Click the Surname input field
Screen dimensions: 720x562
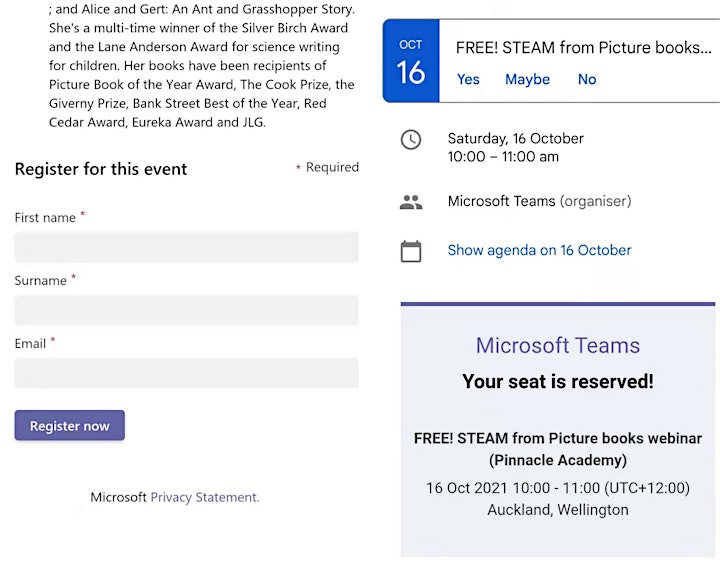click(186, 310)
